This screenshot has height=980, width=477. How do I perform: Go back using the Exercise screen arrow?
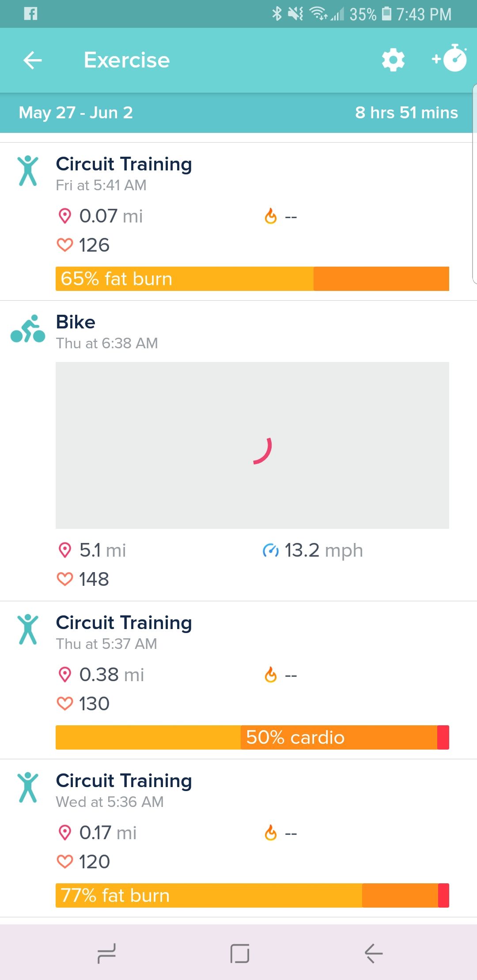point(31,60)
